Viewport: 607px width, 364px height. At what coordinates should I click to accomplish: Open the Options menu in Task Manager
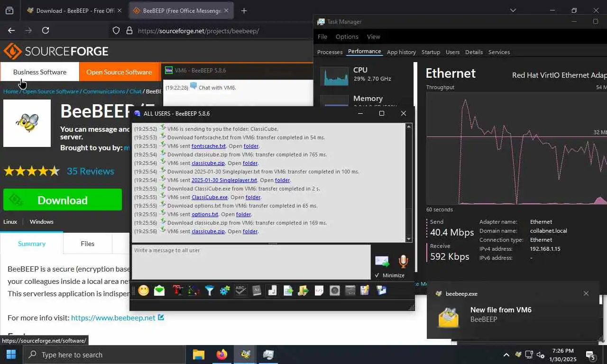[347, 36]
